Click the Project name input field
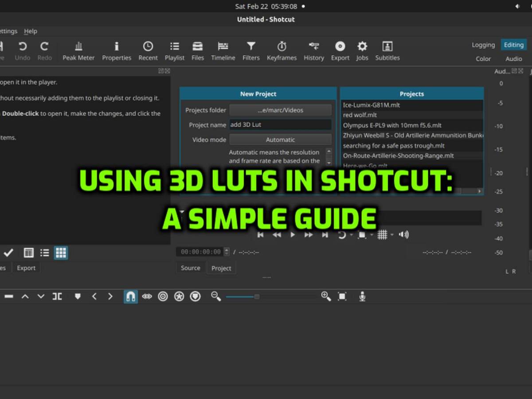532x399 pixels. coord(280,125)
